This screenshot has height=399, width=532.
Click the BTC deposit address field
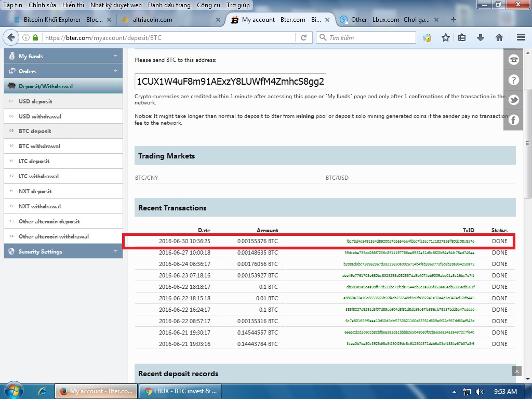tap(230, 82)
